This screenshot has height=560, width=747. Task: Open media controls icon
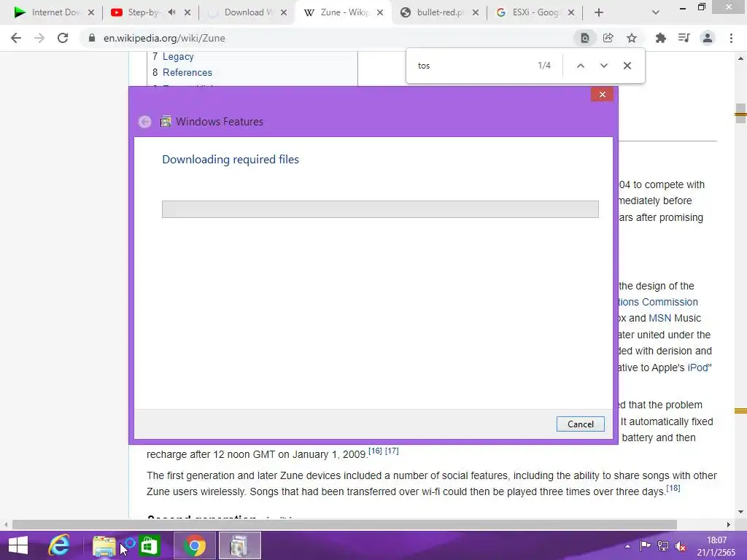point(684,38)
